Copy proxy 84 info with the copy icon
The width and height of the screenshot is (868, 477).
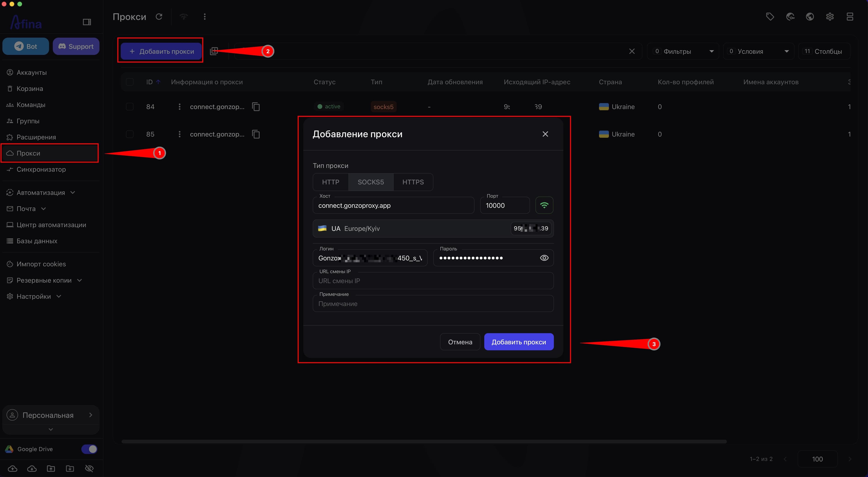(x=256, y=107)
